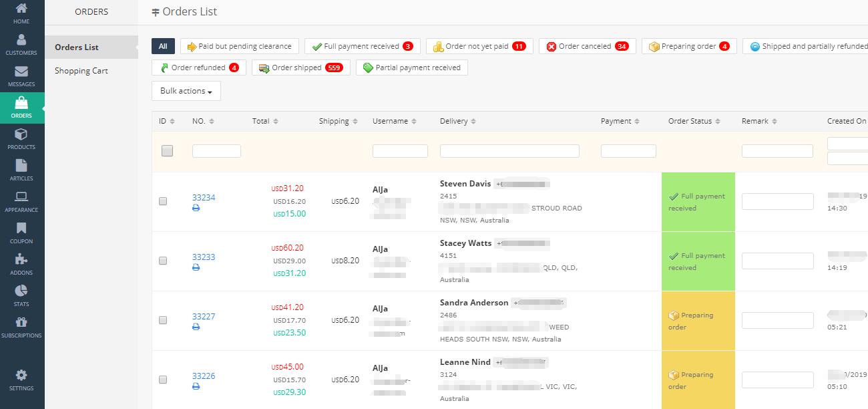Click the Delivery filter input field
The height and width of the screenshot is (409, 868).
509,151
